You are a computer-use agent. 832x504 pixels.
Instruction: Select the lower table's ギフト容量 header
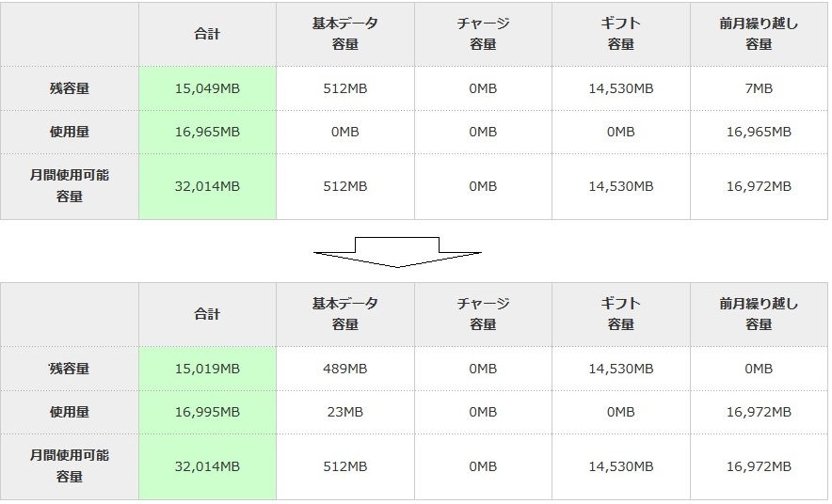click(620, 314)
